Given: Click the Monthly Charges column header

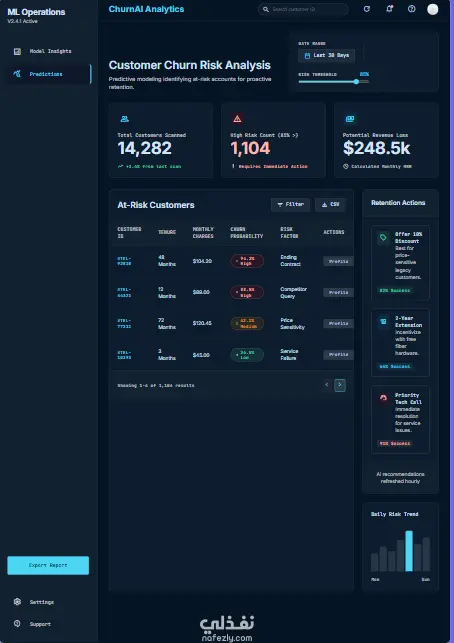Looking at the screenshot, I should click(203, 233).
